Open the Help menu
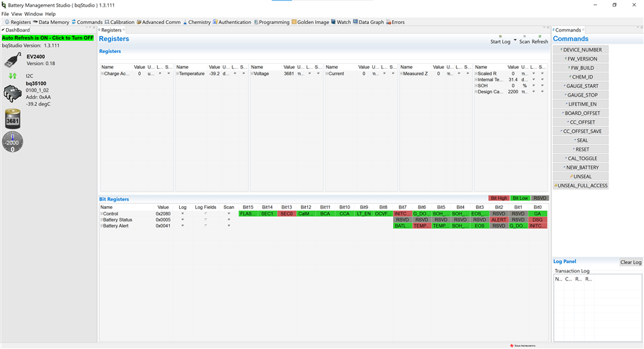Image resolution: width=644 pixels, height=349 pixels. 50,14
